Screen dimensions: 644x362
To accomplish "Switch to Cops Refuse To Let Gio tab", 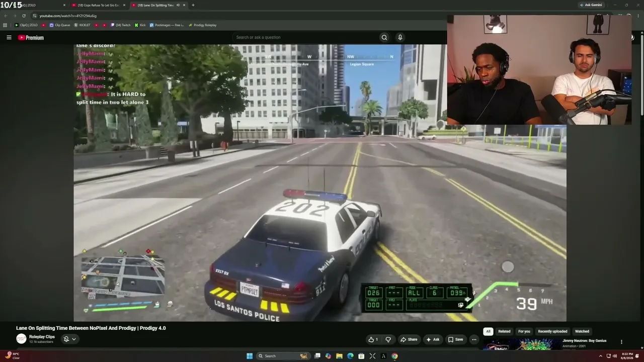I will point(99,5).
